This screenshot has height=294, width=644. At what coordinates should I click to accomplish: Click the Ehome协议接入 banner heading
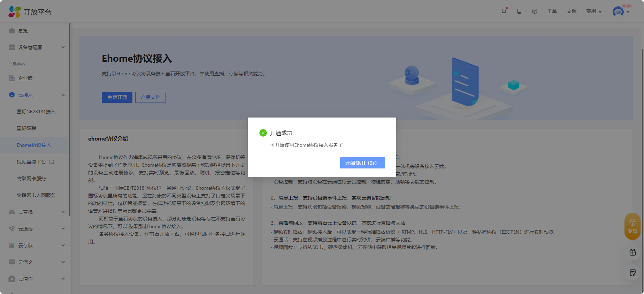click(x=137, y=59)
